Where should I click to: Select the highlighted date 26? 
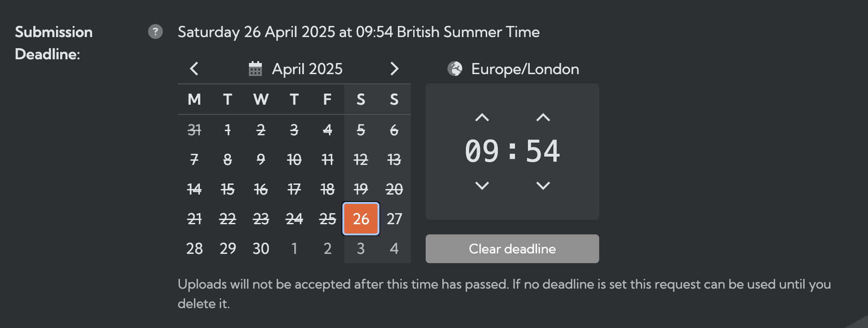coord(361,219)
